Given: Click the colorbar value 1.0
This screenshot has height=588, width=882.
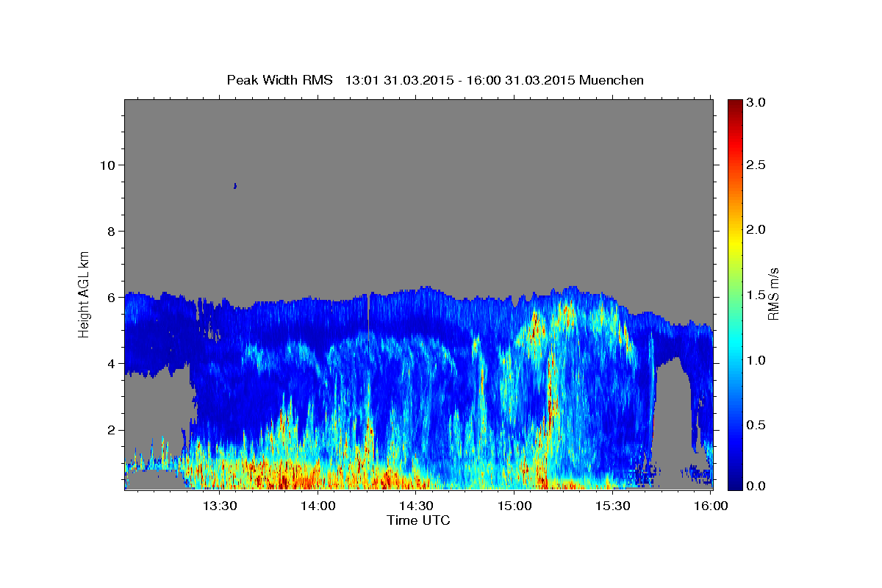Looking at the screenshot, I should 756,359.
